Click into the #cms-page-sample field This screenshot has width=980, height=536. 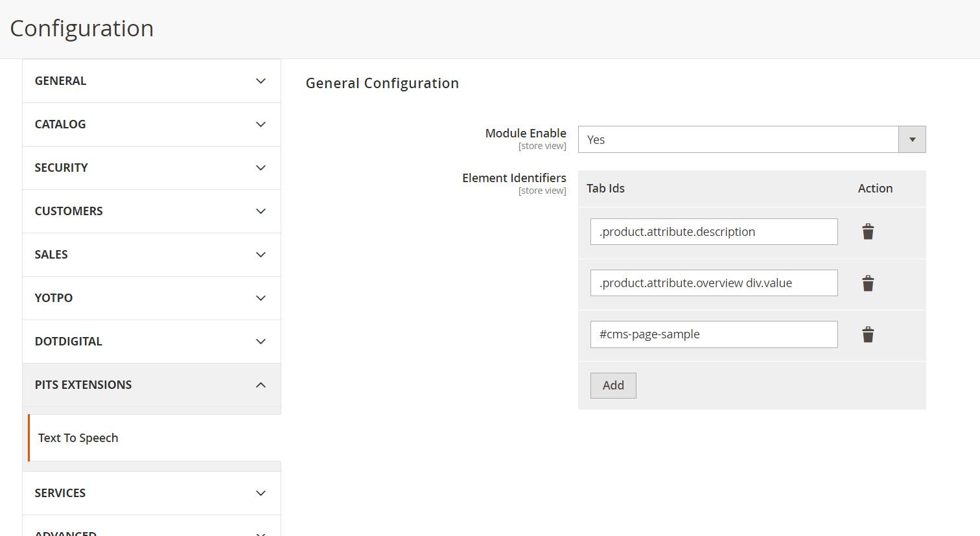click(x=714, y=334)
